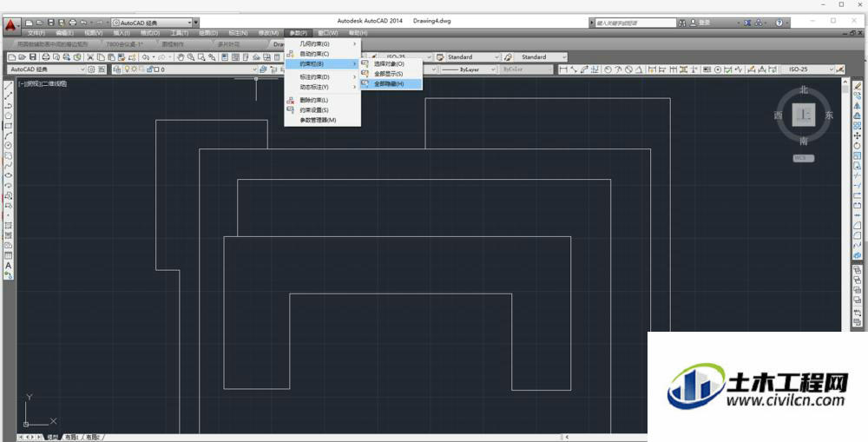Click the Autodesk Exchange X icon
The width and height of the screenshot is (868, 442).
point(748,23)
